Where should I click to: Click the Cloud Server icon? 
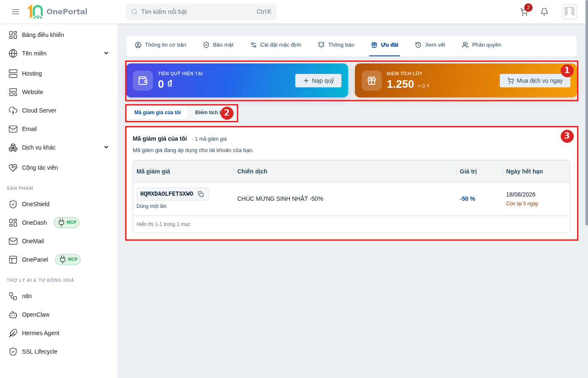point(13,110)
